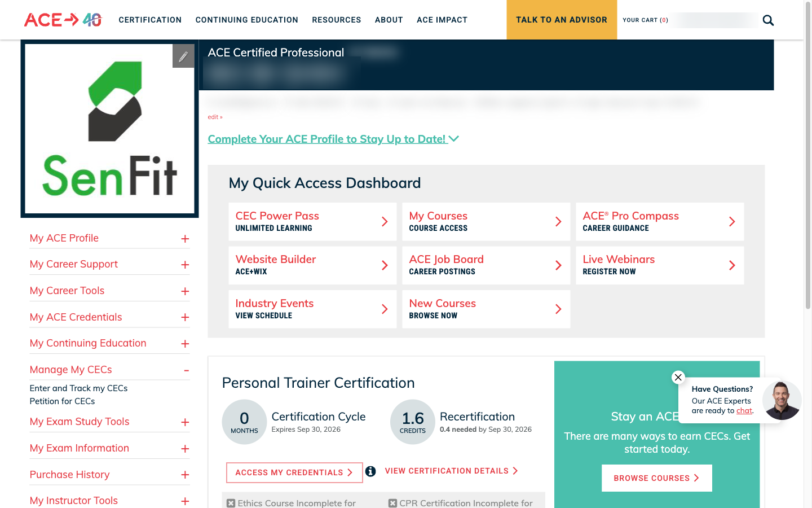Screen dimensions: 812x508
Task: Click the Ethics Course Incomplete status icon
Action: click(x=231, y=503)
